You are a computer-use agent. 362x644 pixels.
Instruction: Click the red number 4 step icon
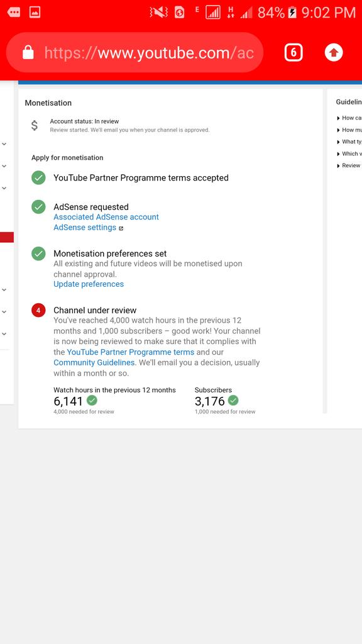38,311
